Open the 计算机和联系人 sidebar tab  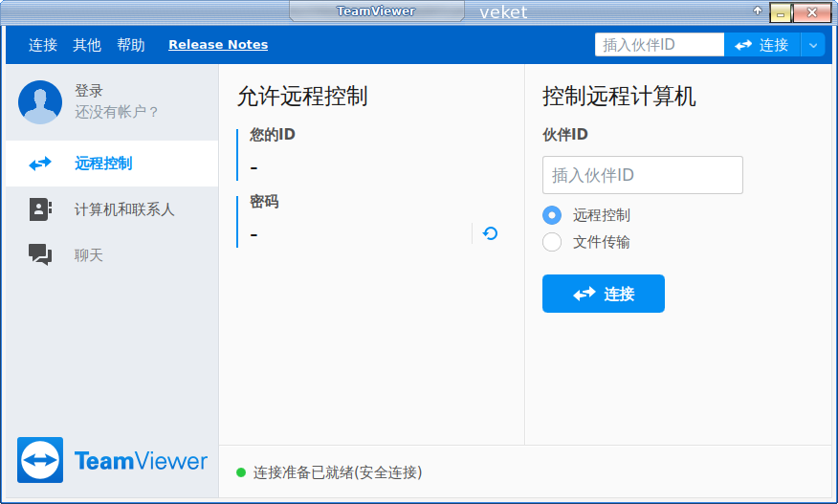click(x=112, y=209)
